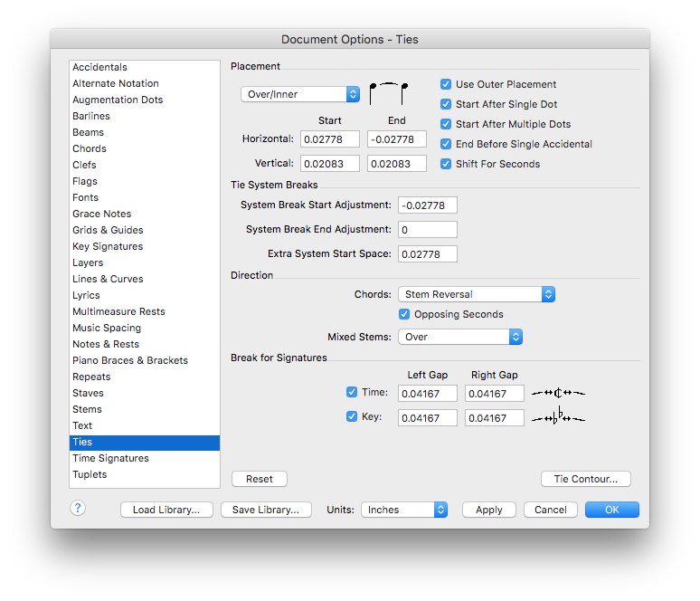Confirm with the OK button
The image size is (700, 601).
tap(612, 510)
